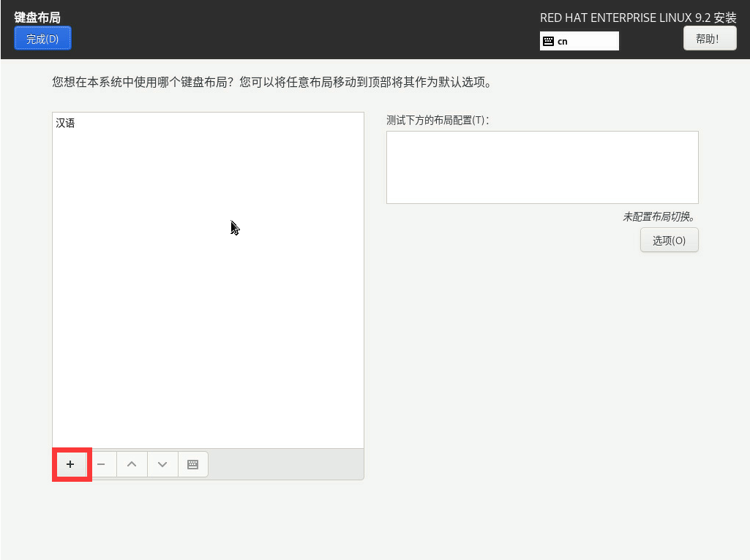Click the 键盘布局 page title
Image resolution: width=750 pixels, height=560 pixels.
tap(37, 17)
